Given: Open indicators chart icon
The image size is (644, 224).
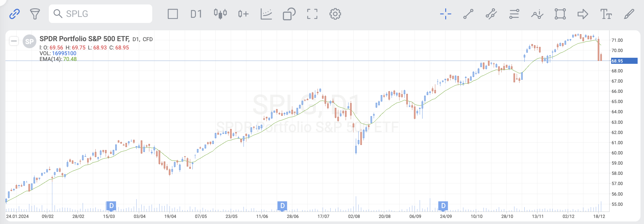Looking at the screenshot, I should pos(266,14).
